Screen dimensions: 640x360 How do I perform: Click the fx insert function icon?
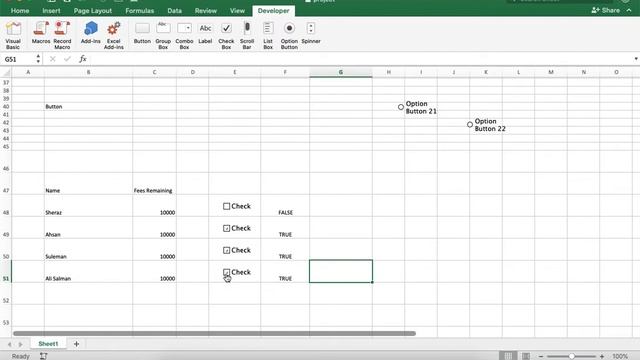tap(83, 59)
